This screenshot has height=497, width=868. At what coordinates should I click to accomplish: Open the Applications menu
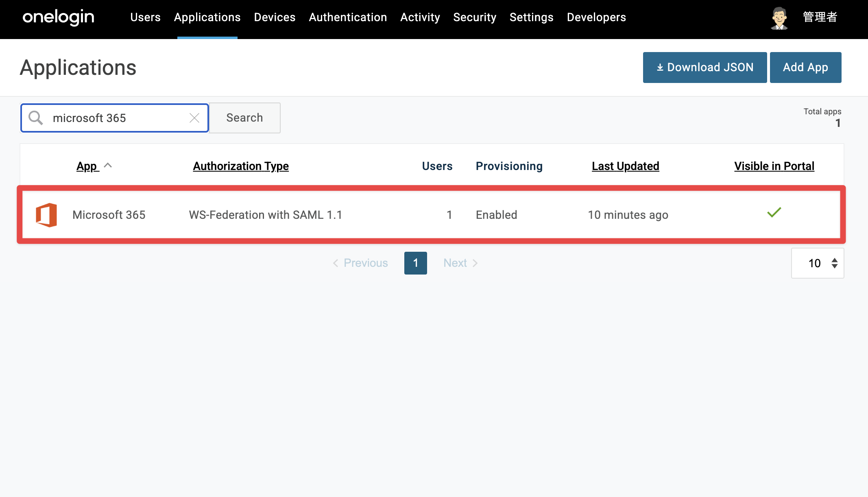(207, 17)
